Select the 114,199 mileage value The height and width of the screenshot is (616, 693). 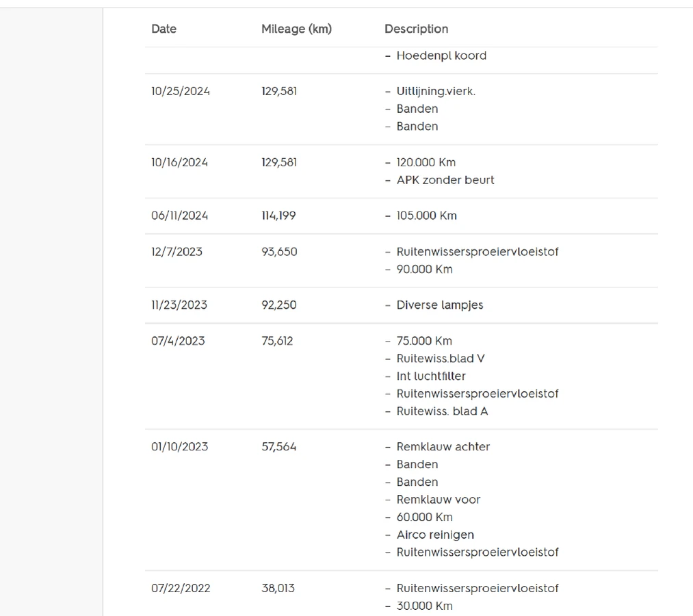(x=278, y=216)
